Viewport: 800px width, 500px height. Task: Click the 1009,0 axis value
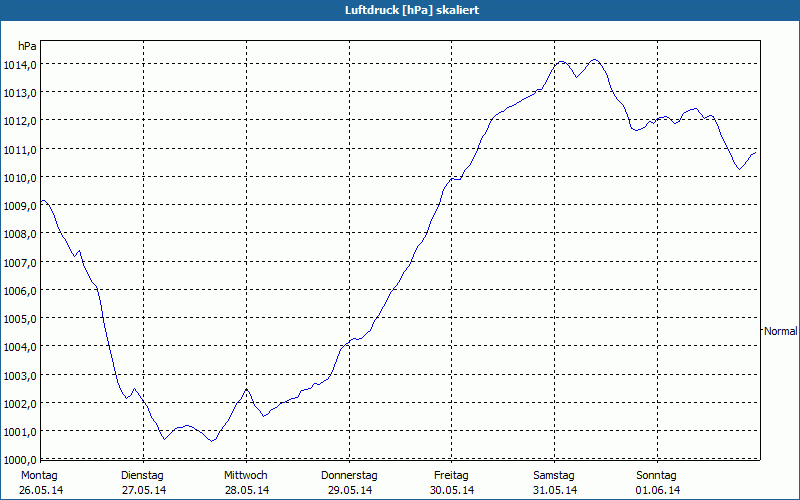tap(20, 206)
